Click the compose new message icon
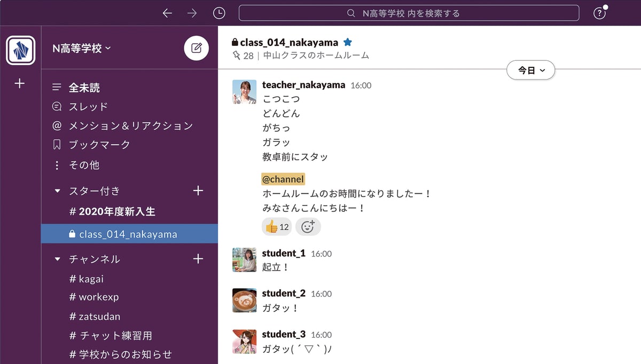Viewport: 641px width, 364px height. (196, 49)
